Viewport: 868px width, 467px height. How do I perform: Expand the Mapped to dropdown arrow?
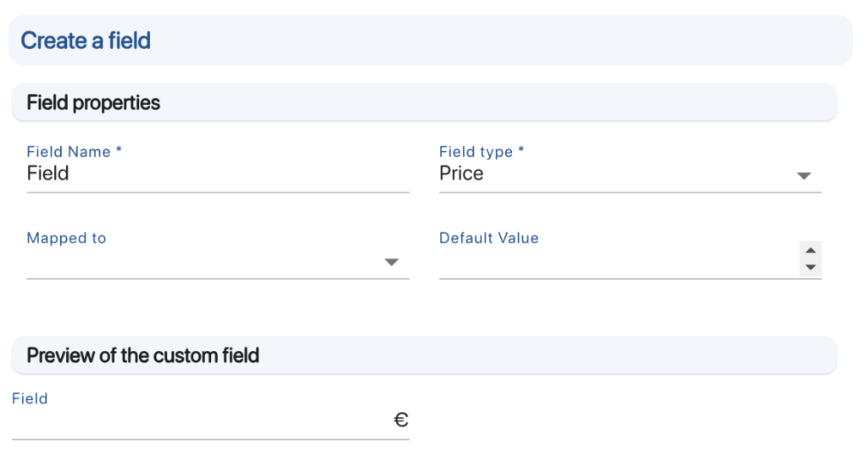(391, 262)
